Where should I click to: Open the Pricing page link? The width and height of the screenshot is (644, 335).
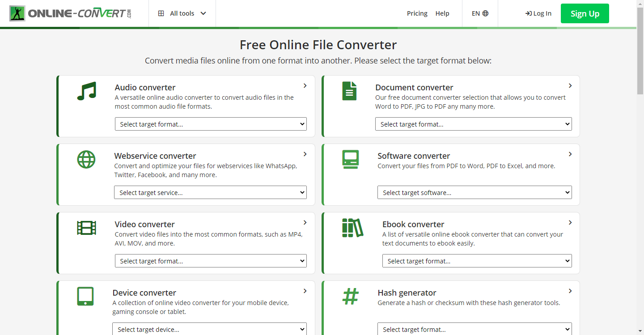(417, 13)
